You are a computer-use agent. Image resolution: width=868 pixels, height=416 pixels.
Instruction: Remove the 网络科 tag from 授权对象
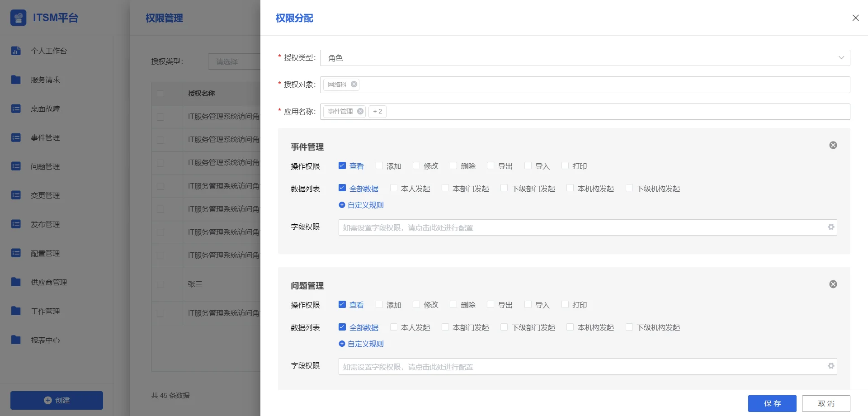pos(354,84)
